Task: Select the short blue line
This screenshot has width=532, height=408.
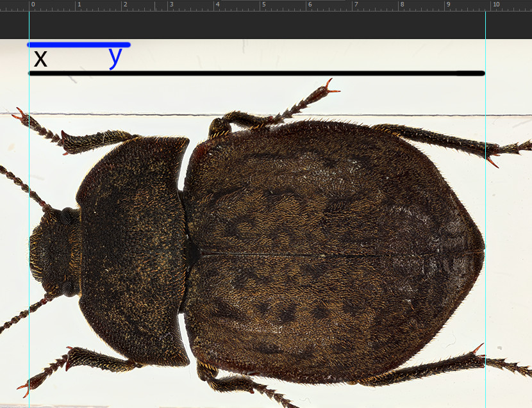Action: (x=78, y=45)
